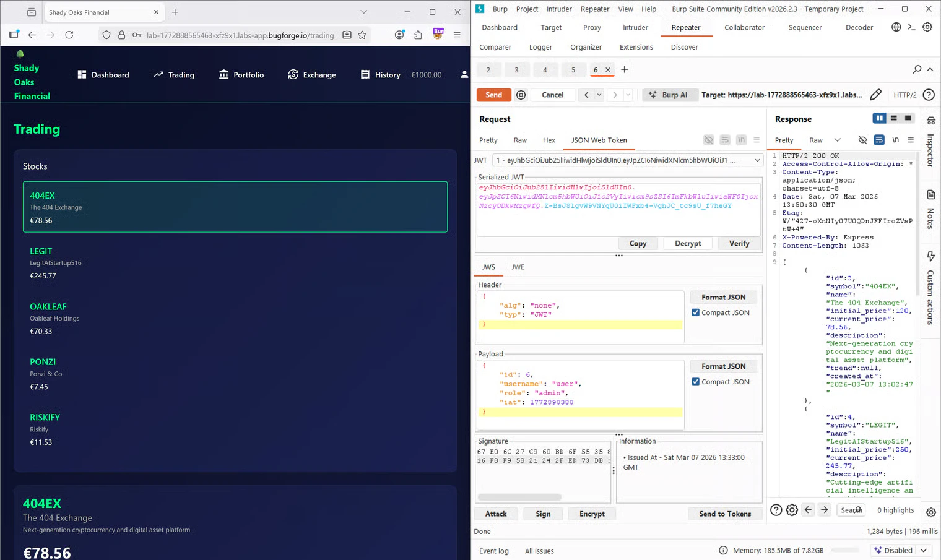This screenshot has height=560, width=941.
Task: Switch request view to Hex tab
Action: 549,140
